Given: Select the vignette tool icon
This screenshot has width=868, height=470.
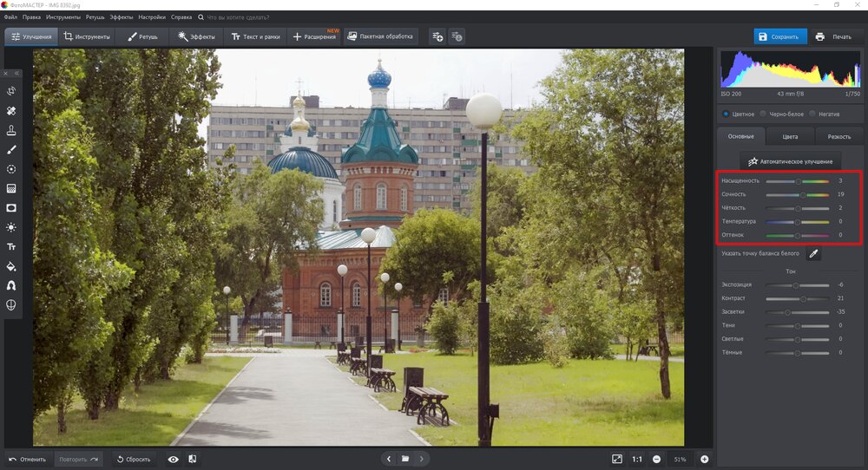Looking at the screenshot, I should 11,208.
